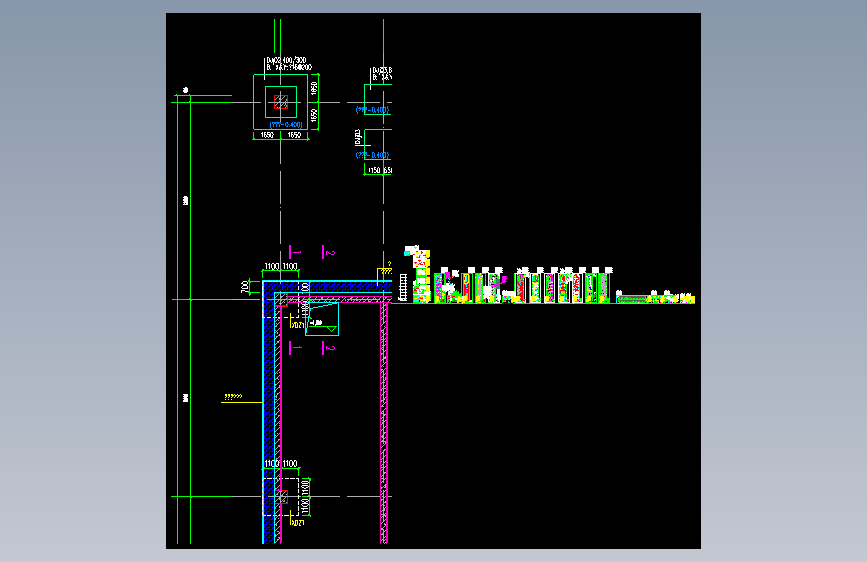Viewport: 867px width, 562px height.
Task: Click the "1150" dimension text
Action: coord(374,170)
